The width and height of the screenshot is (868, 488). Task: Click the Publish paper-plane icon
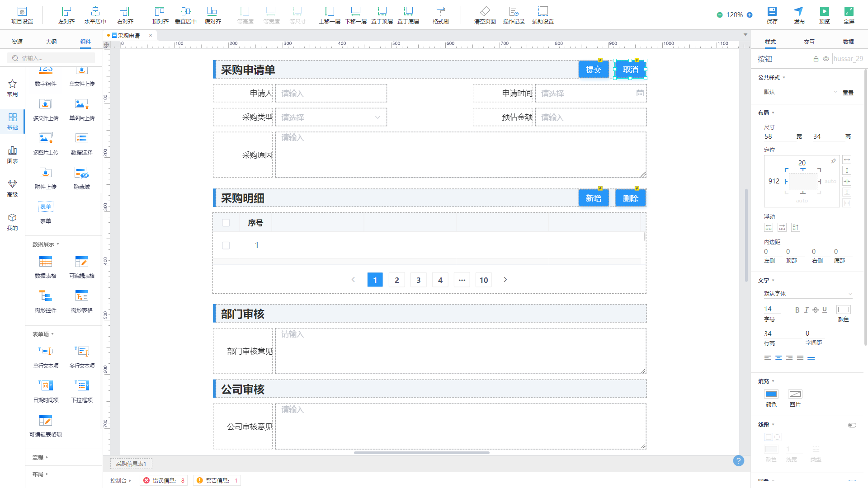799,12
